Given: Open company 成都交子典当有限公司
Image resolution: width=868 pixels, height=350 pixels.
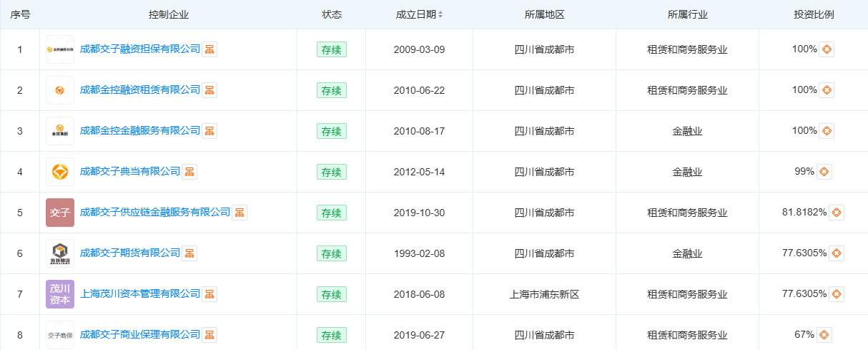Looking at the screenshot, I should coord(130,172).
